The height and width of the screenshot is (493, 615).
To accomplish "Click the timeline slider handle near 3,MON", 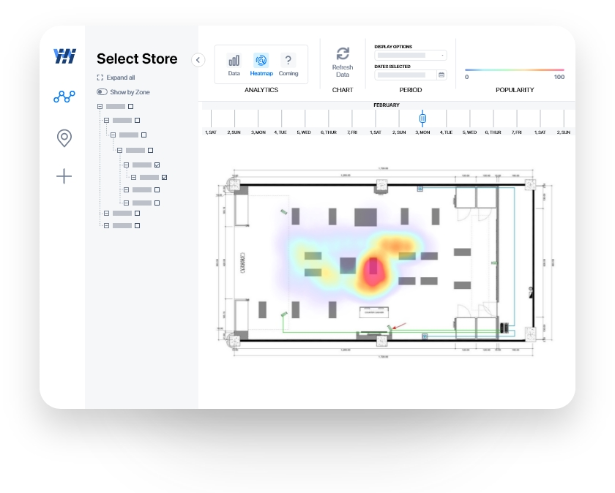I will point(422,118).
